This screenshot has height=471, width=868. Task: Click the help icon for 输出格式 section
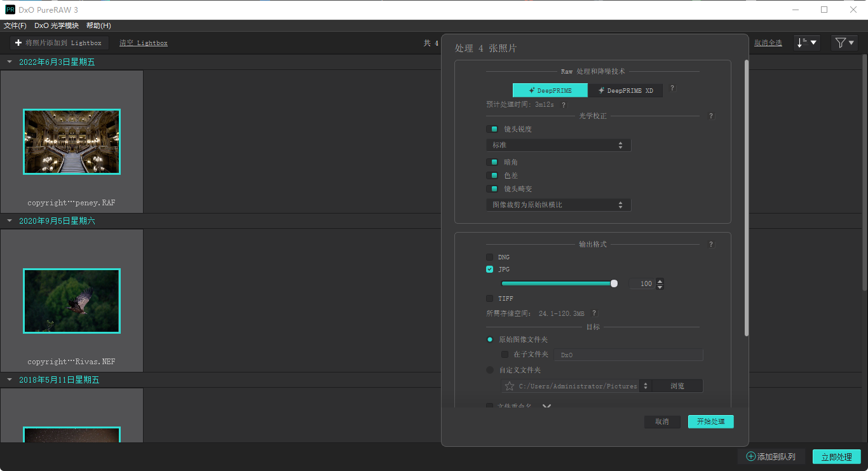711,244
